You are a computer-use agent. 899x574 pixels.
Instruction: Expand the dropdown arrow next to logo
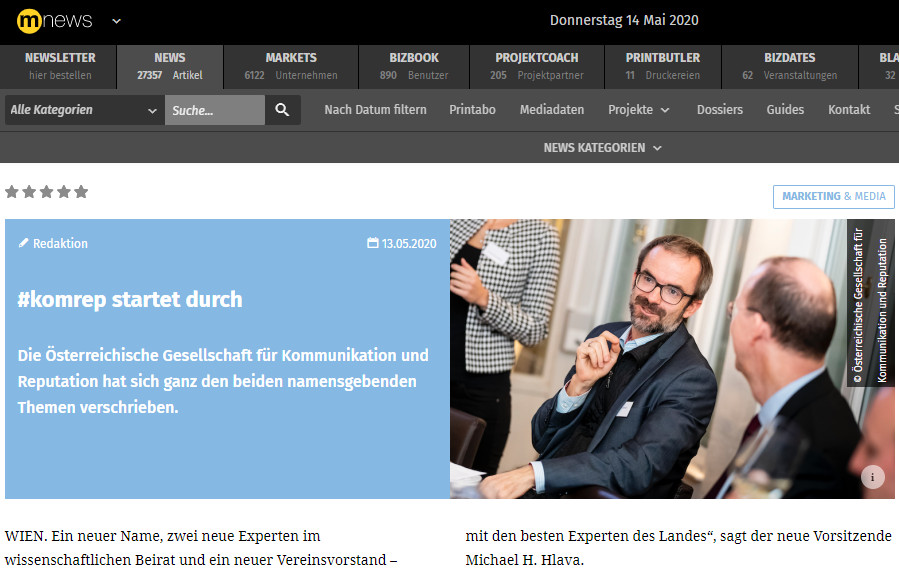tap(116, 21)
